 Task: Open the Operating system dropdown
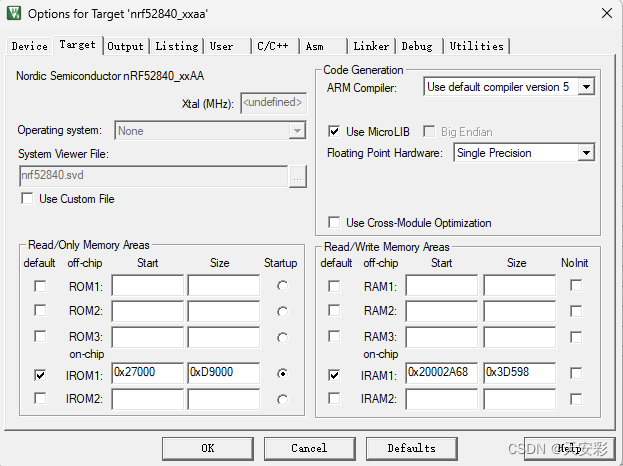click(210, 130)
